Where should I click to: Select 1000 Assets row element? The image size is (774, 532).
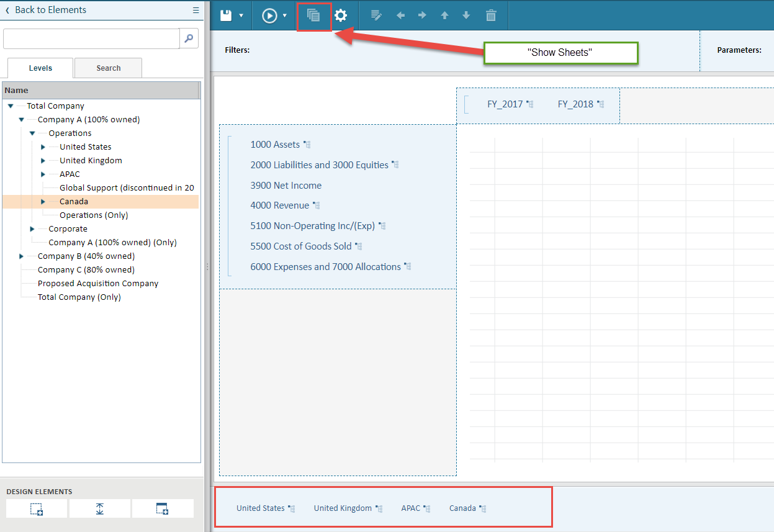(x=275, y=145)
